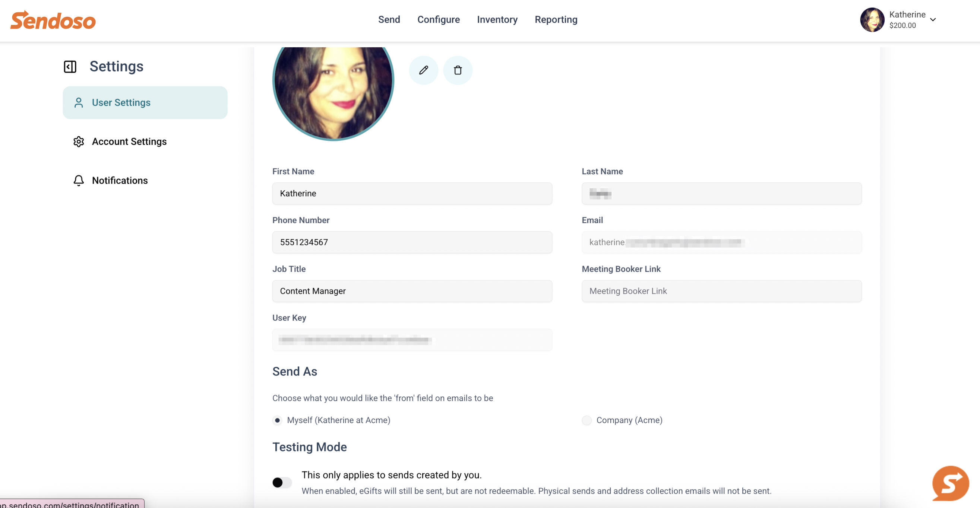Click the Sendoso logo
This screenshot has width=980, height=508.
pos(53,20)
